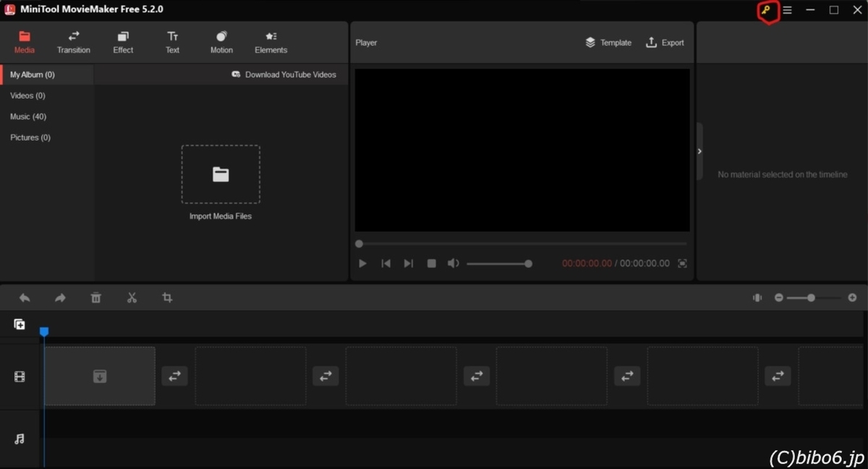Click the fifth transition slot icon
The width and height of the screenshot is (868, 469).
click(x=778, y=376)
